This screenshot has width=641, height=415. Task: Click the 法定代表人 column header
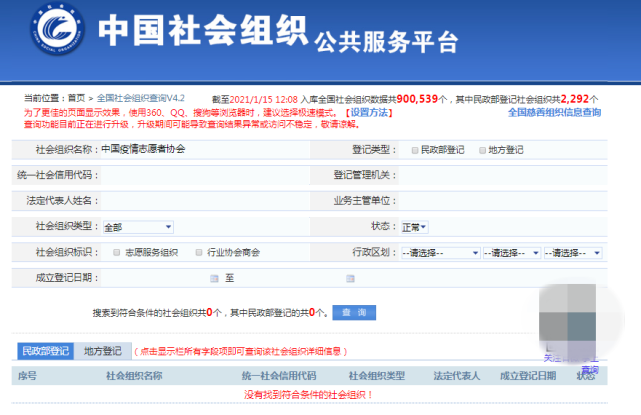point(457,376)
